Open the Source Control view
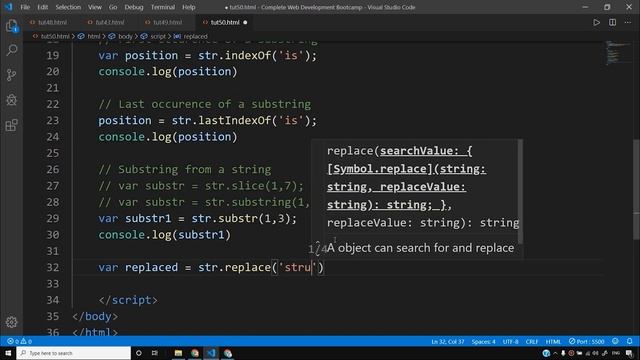Screen dimensions: 640x360 click(x=12, y=75)
